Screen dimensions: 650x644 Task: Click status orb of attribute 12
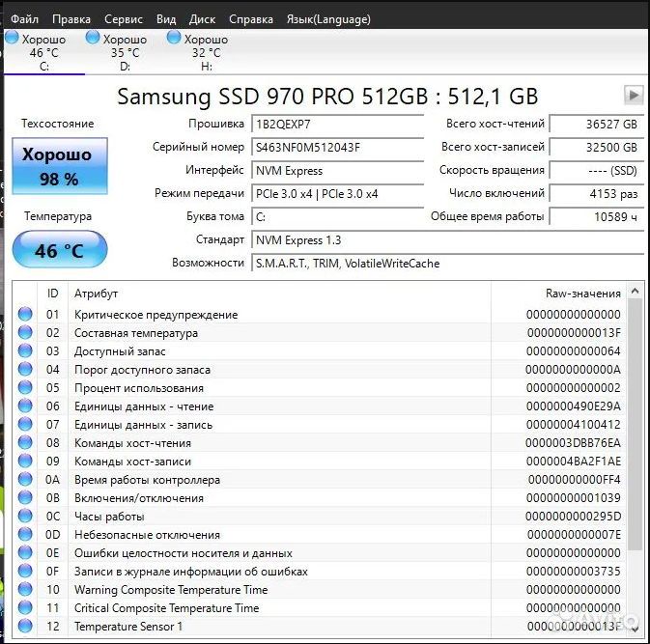click(x=25, y=626)
